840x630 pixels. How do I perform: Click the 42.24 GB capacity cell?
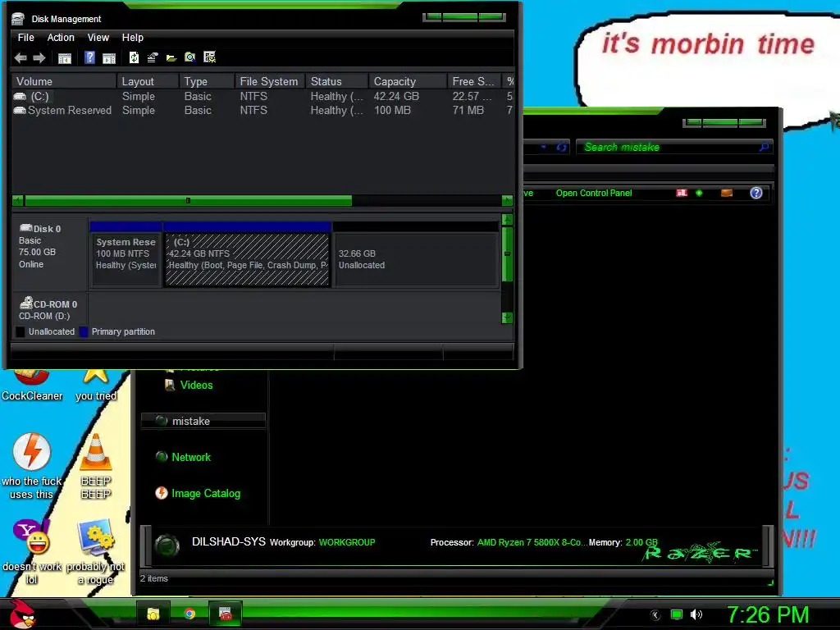396,97
